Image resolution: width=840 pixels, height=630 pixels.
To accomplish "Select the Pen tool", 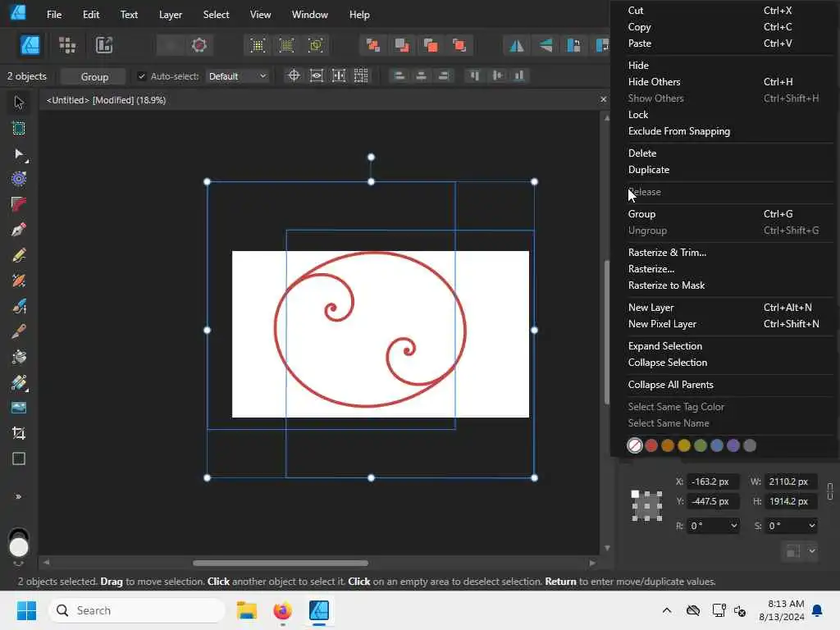I will [x=19, y=230].
